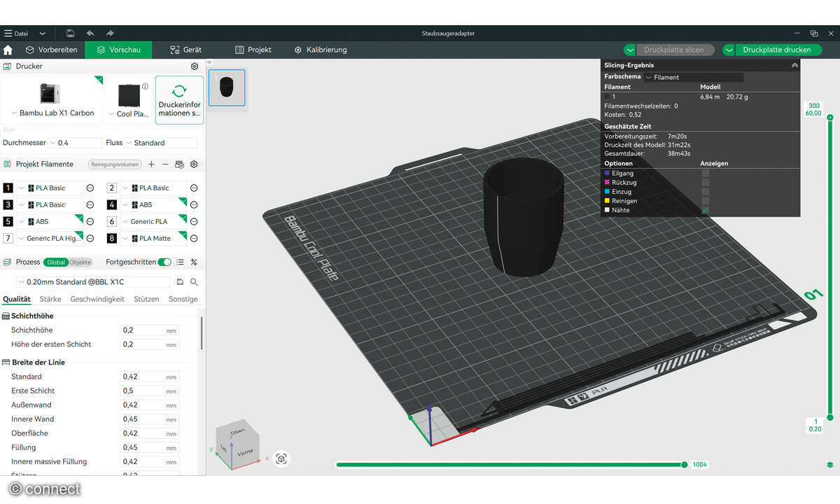Open process settings list icon
Viewport: 840px width, 504px height.
(x=180, y=262)
